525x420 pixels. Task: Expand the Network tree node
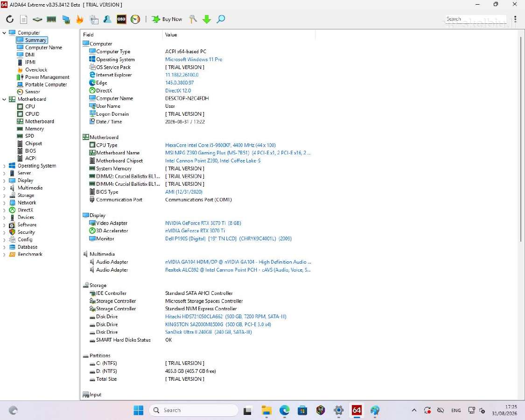(4, 203)
